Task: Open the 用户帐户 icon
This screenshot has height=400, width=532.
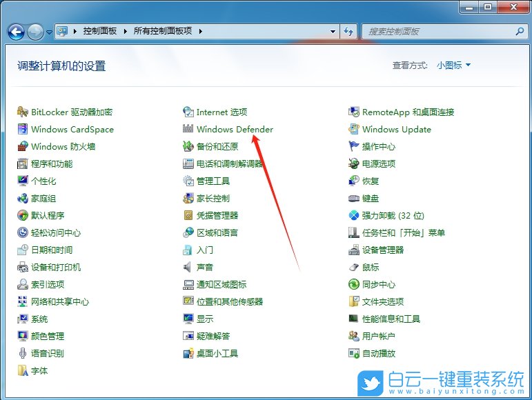Action: (353, 336)
